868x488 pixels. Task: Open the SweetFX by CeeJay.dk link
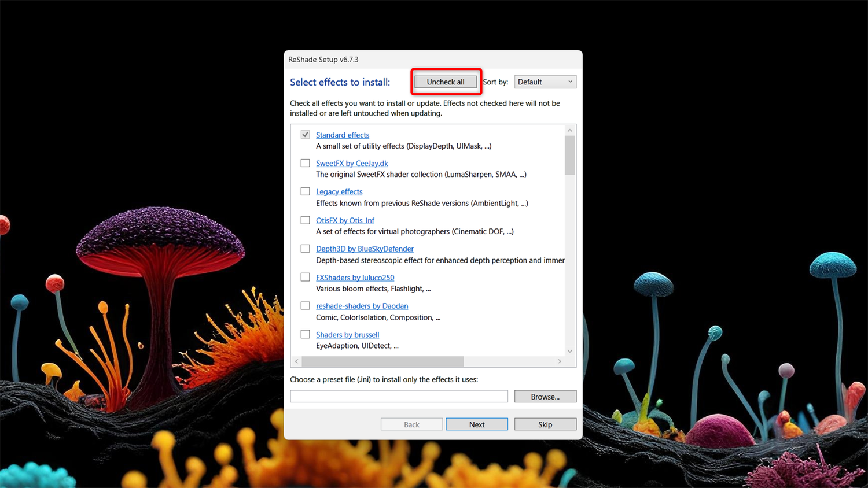[352, 164]
